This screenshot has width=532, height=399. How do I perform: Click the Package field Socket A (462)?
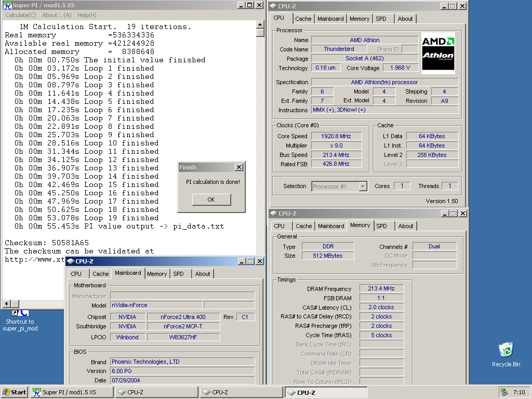pos(365,58)
